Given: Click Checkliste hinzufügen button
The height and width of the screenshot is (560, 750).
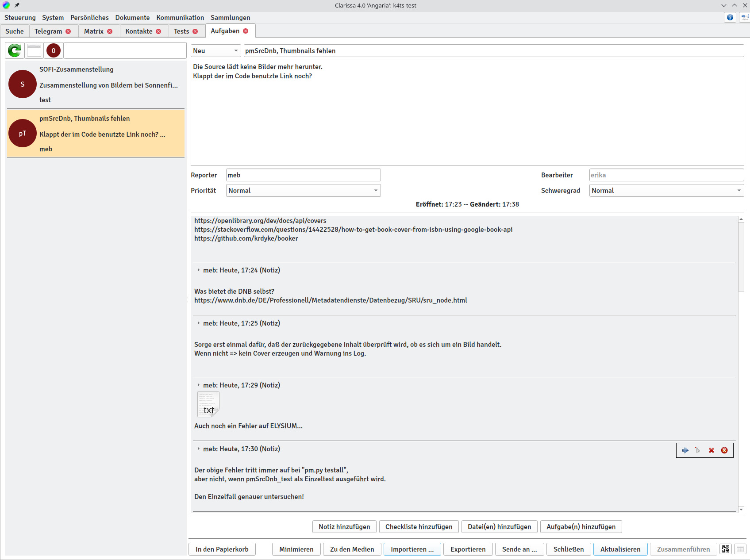Looking at the screenshot, I should pyautogui.click(x=419, y=527).
